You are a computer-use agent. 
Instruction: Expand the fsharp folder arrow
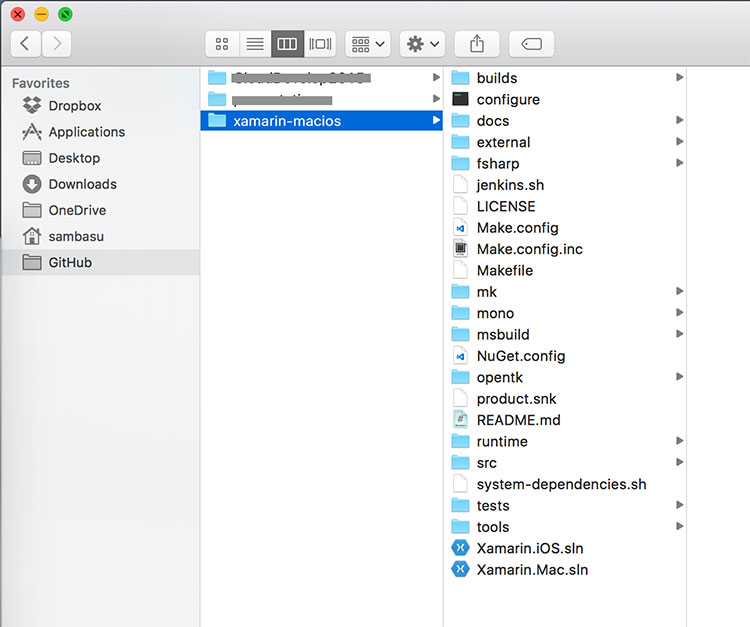[679, 163]
